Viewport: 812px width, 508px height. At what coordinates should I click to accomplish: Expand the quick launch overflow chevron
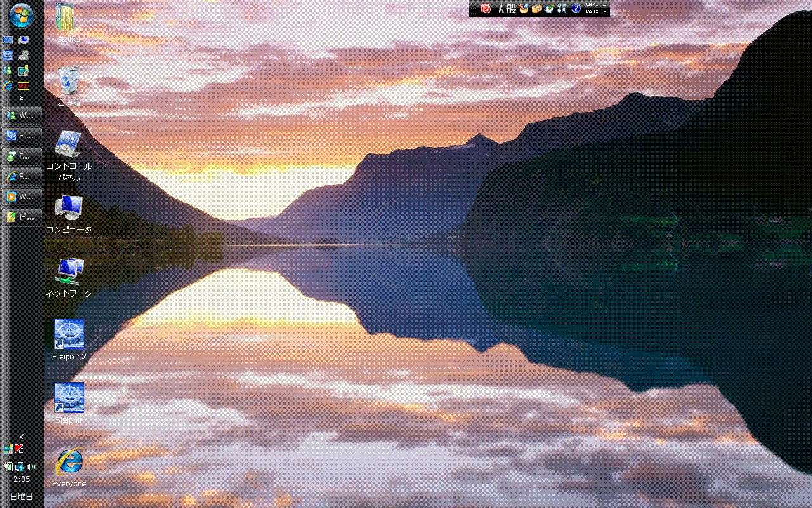[x=22, y=98]
